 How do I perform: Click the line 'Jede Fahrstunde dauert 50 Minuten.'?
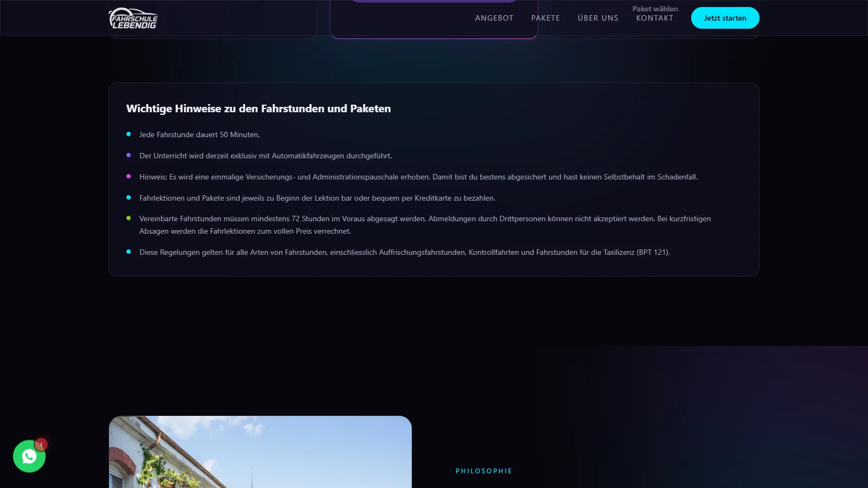(200, 134)
